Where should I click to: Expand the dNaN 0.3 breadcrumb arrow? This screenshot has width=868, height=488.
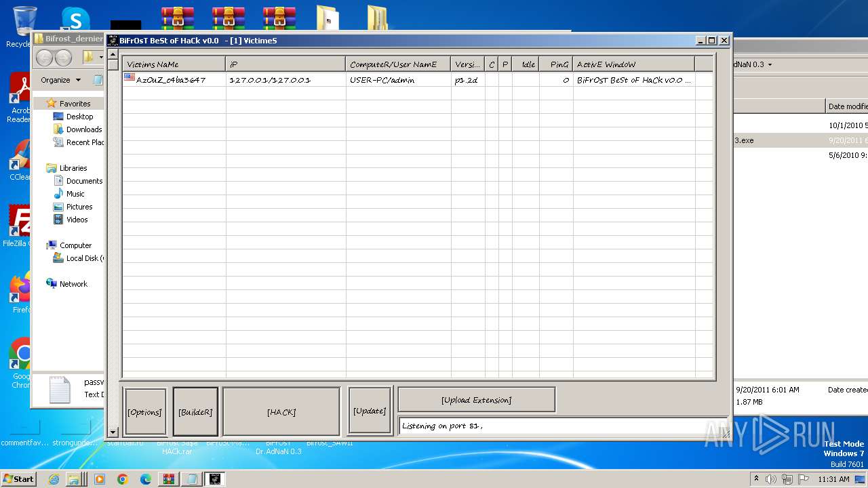point(770,65)
